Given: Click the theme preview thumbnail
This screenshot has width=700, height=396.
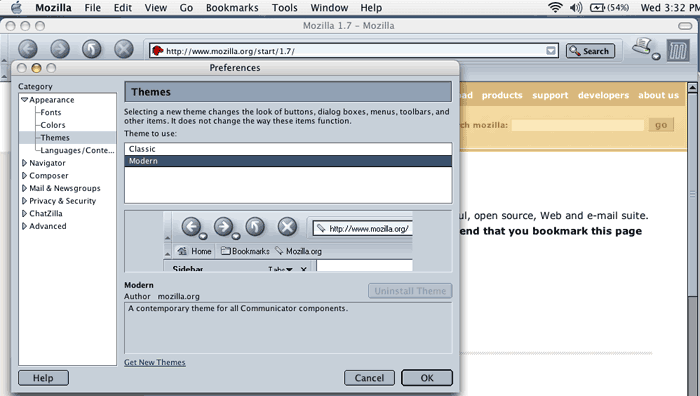Looking at the screenshot, I should (288, 241).
